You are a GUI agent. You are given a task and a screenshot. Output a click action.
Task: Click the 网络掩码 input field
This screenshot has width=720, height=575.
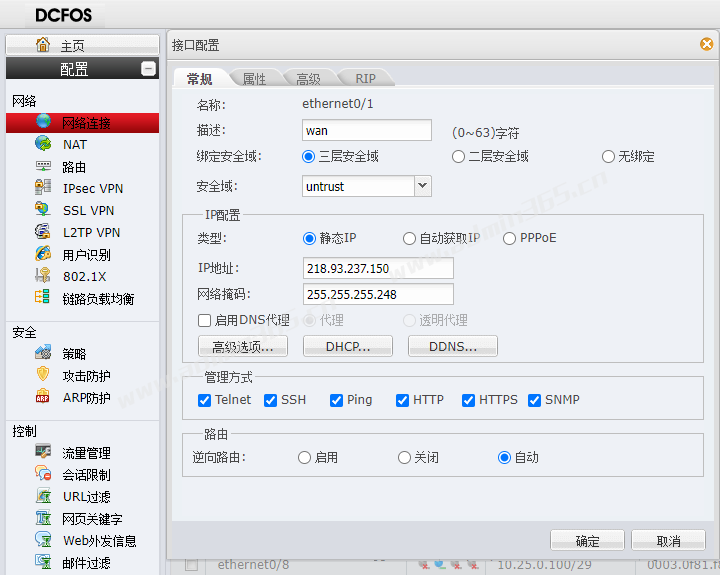[x=378, y=294]
